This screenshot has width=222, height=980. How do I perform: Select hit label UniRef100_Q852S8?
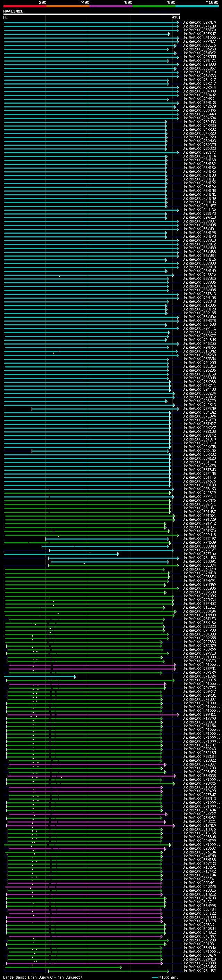(199, 49)
